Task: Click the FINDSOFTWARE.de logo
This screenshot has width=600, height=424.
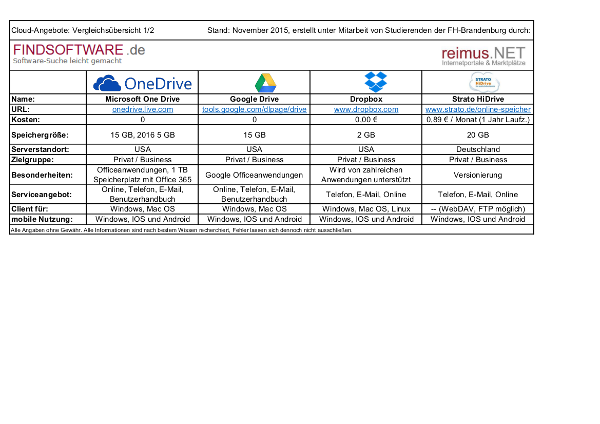Action: (x=79, y=54)
